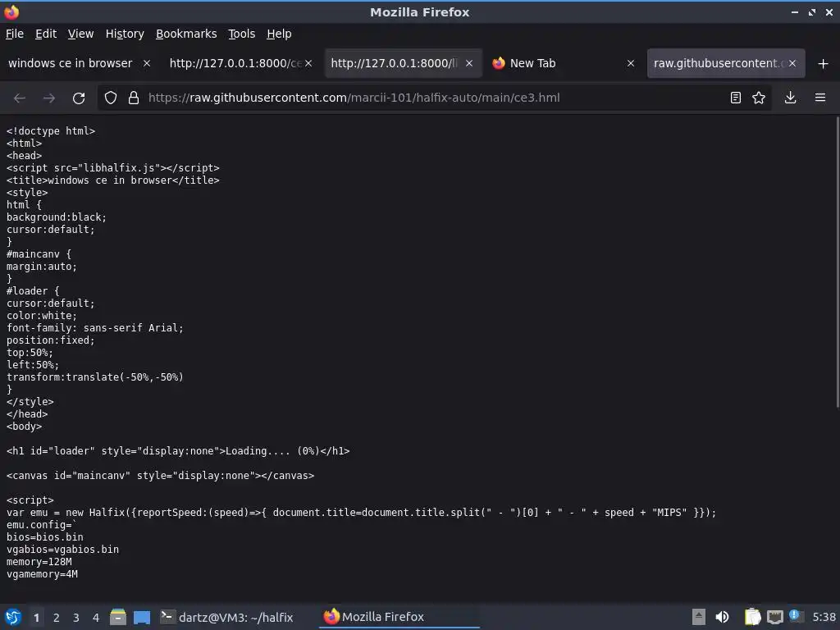Close the New Tab tab

[631, 63]
